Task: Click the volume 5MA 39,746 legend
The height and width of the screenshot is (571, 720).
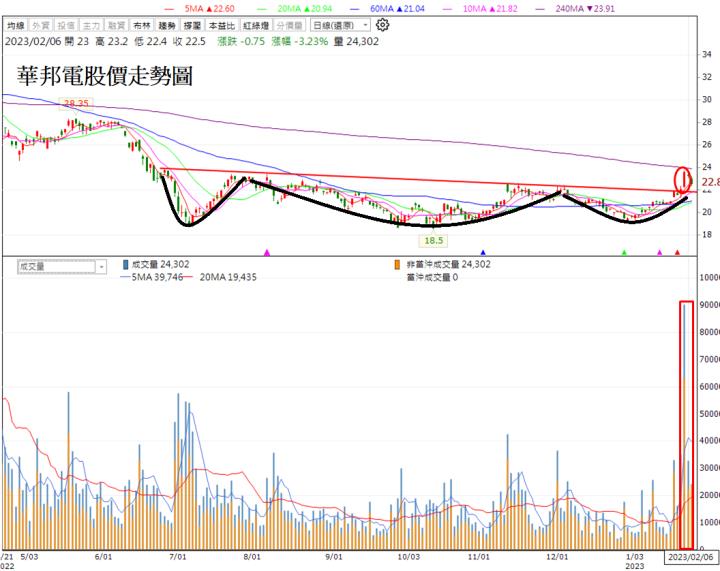Action: (x=157, y=277)
